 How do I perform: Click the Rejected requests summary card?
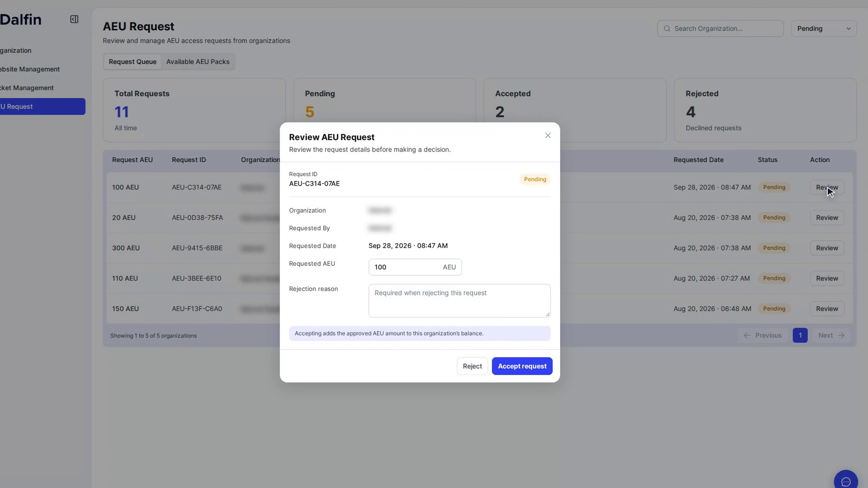point(765,110)
